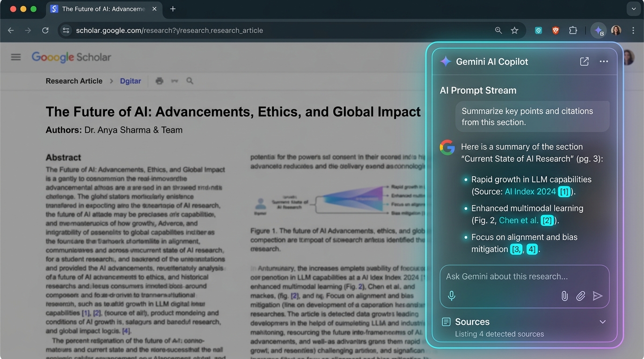This screenshot has width=644, height=359.
Task: Open the AI Index 2024 source link
Action: [530, 191]
